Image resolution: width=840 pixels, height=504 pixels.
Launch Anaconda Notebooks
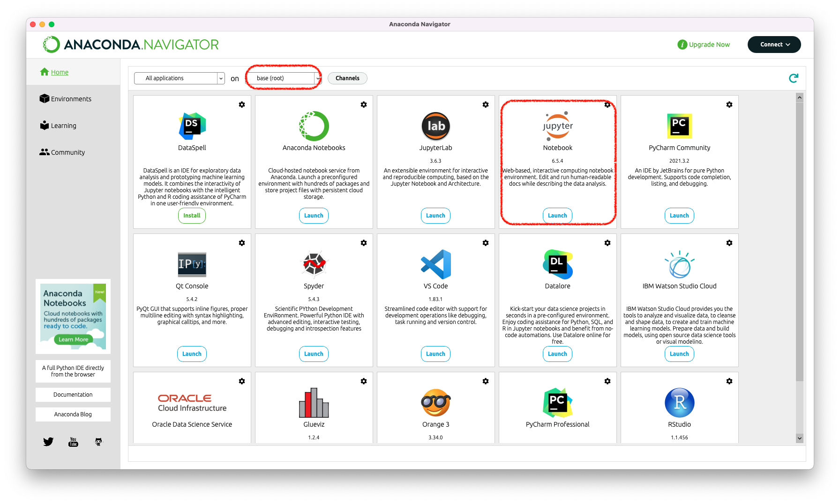pos(314,216)
